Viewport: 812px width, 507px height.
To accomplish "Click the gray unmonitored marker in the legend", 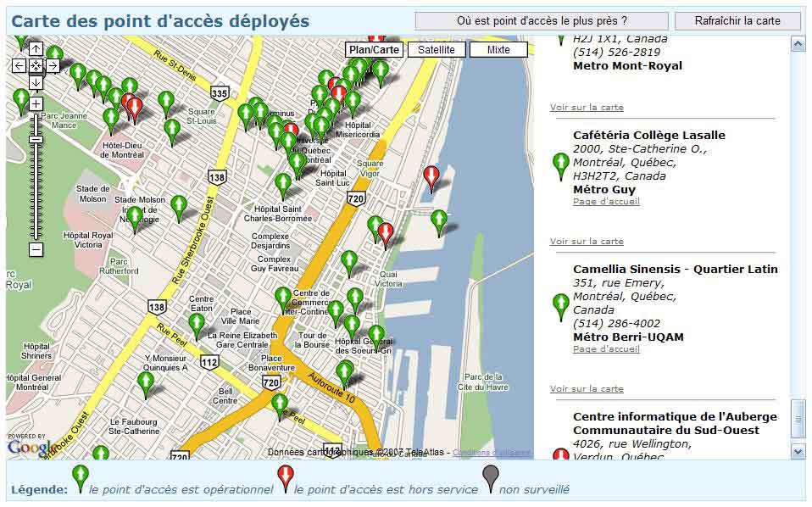I will [x=491, y=477].
